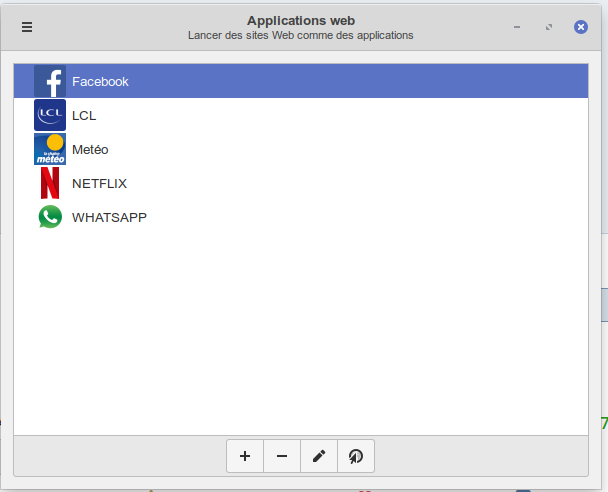
Task: Select the NETFLIX entry label
Action: pyautogui.click(x=99, y=183)
